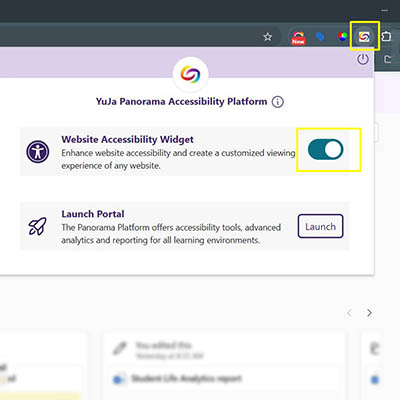Click the Launch Portal heading
The image size is (400, 400).
click(93, 214)
